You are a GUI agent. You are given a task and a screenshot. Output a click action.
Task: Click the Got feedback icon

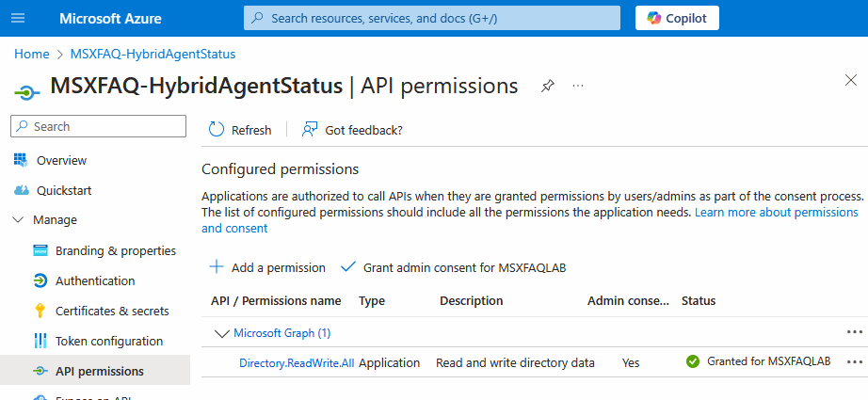tap(310, 130)
